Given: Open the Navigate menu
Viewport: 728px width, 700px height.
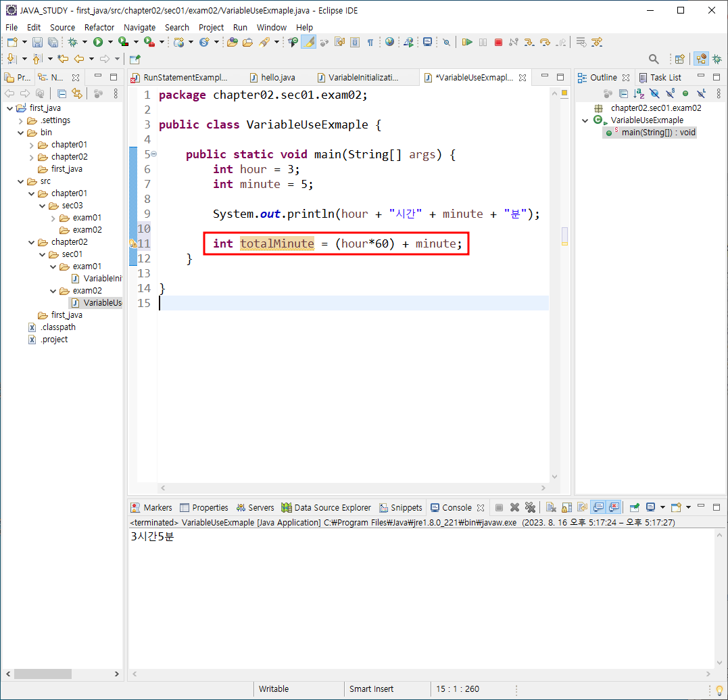Looking at the screenshot, I should pos(139,28).
